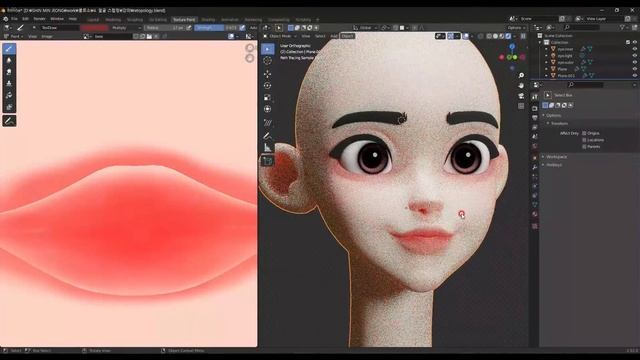
Task: Switch viewport to wireframe shading
Action: point(489,36)
